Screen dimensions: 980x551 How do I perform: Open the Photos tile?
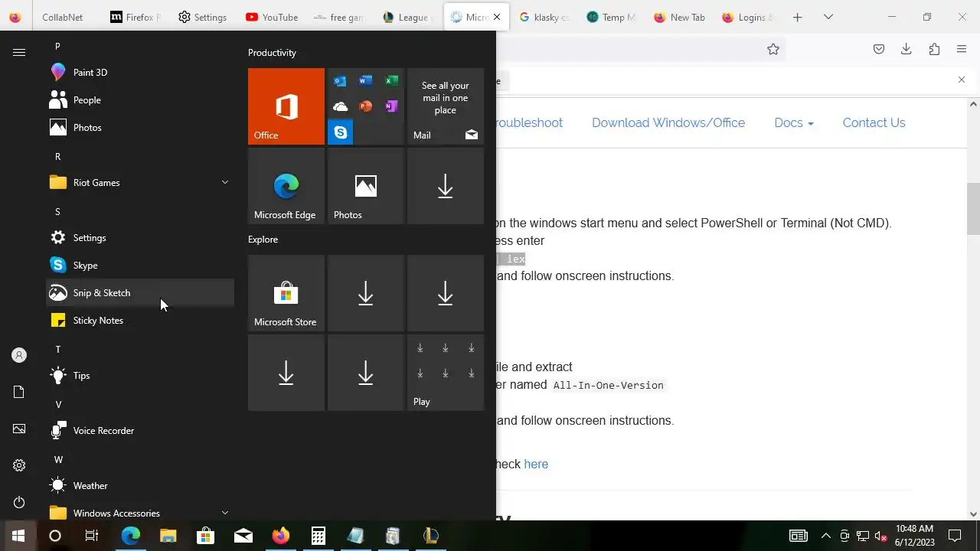(x=366, y=186)
